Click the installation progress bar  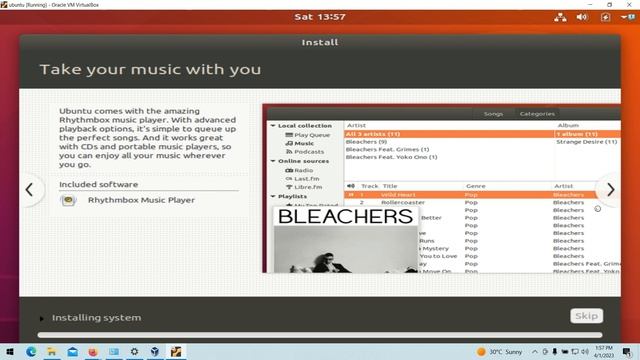pos(320,335)
